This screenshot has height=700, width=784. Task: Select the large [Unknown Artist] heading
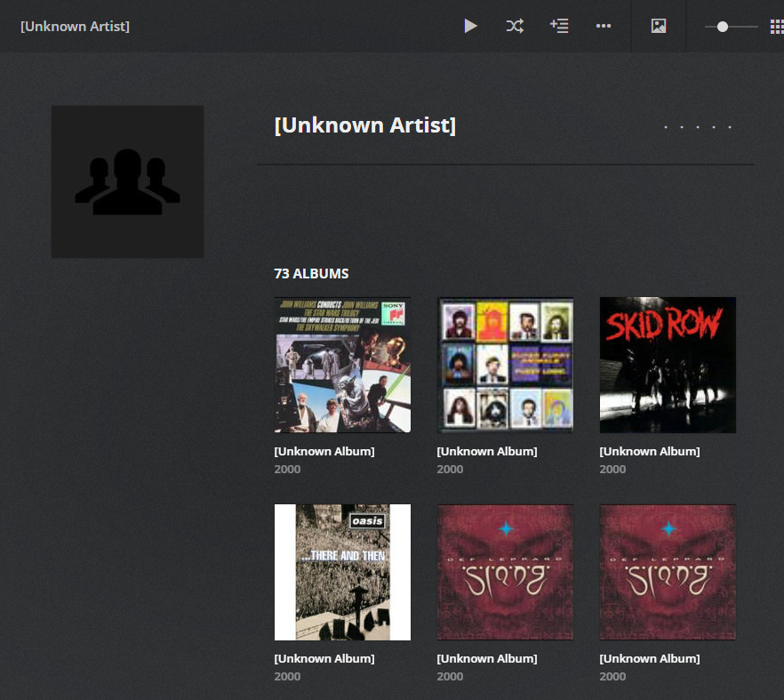(x=365, y=125)
